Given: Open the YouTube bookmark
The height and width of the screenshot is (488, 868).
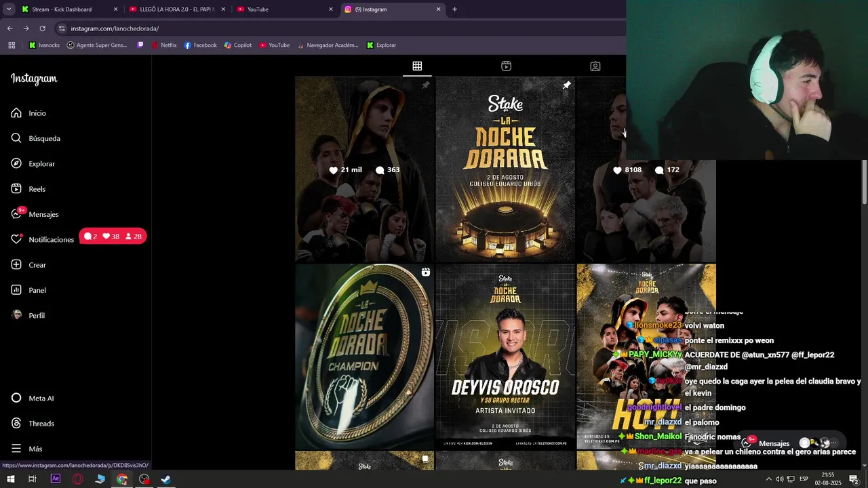Looking at the screenshot, I should tap(275, 45).
